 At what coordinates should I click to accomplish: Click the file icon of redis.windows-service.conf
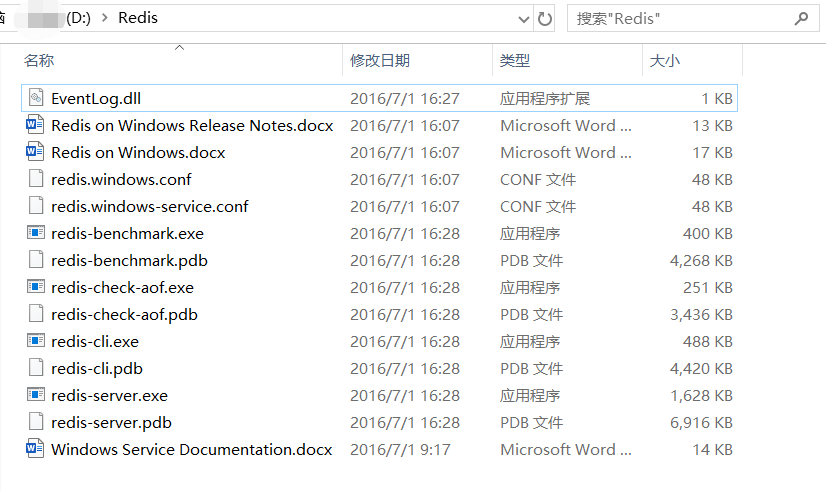[x=36, y=205]
